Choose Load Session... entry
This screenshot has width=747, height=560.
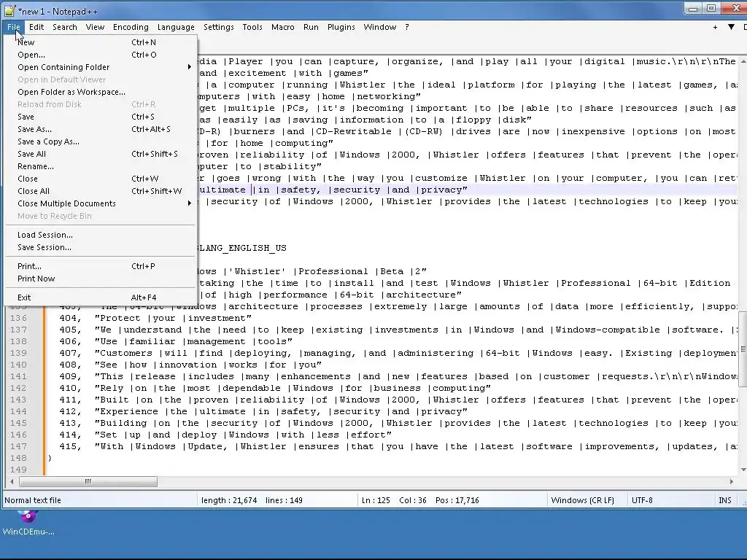101,235
